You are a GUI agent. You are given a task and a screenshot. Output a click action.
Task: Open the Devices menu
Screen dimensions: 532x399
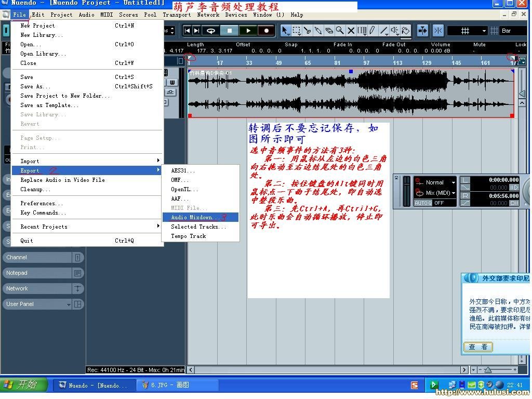click(x=236, y=15)
